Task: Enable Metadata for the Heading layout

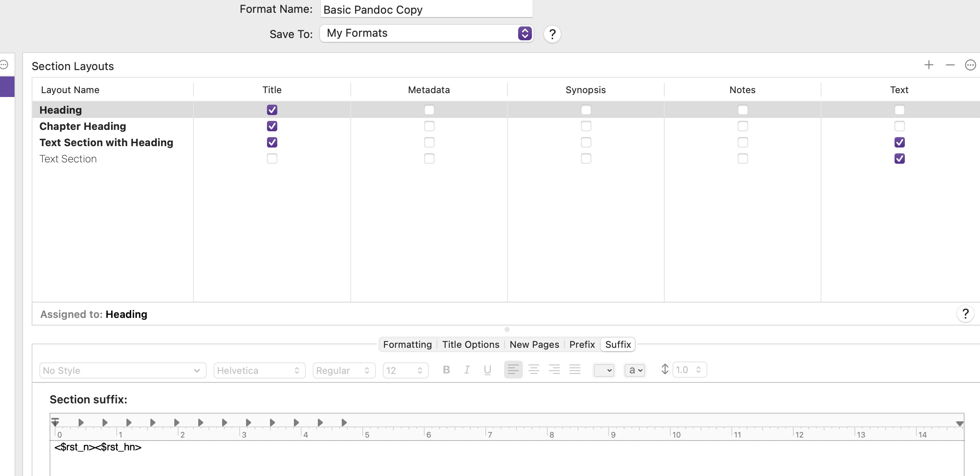Action: point(429,110)
